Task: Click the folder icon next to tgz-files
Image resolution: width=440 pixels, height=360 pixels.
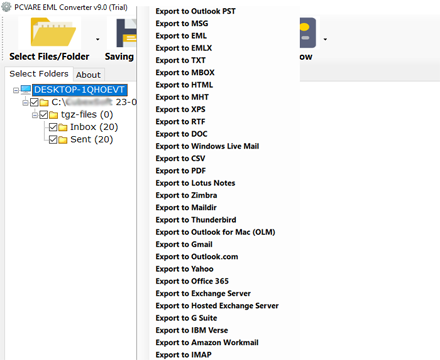Action: 53,115
